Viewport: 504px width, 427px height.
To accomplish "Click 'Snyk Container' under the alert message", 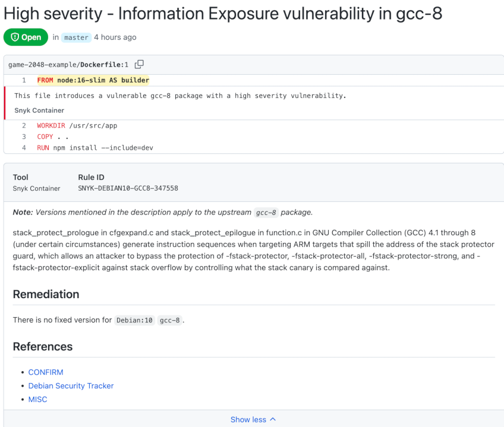I will 39,110.
